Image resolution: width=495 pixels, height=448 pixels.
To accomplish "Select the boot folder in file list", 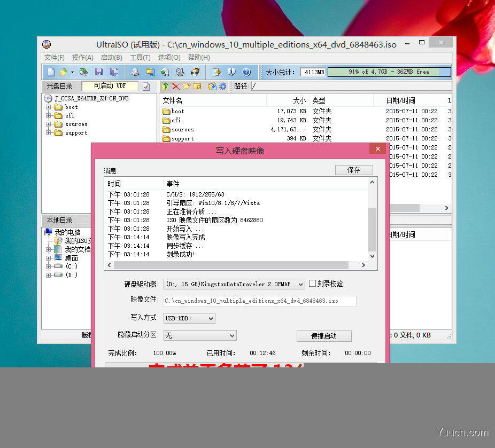I will coord(177,111).
